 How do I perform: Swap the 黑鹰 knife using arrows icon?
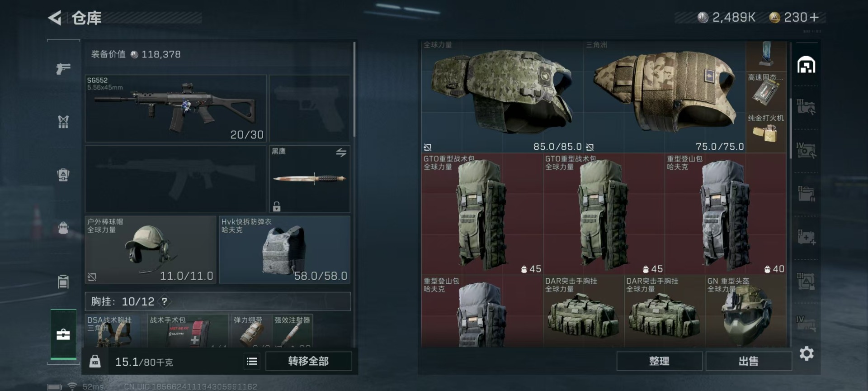(341, 153)
